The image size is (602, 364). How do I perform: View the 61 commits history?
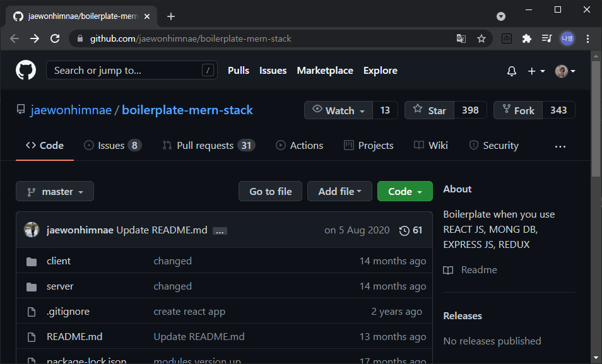click(411, 230)
